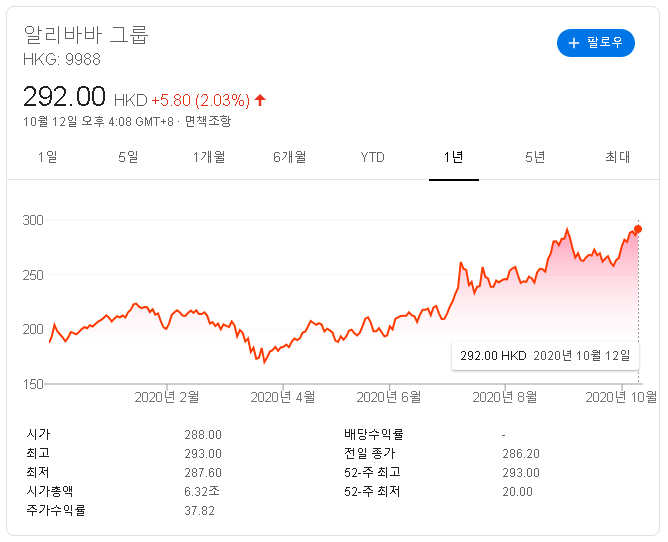Click the 200 y-axis label
This screenshot has width=668, height=542.
coord(33,329)
